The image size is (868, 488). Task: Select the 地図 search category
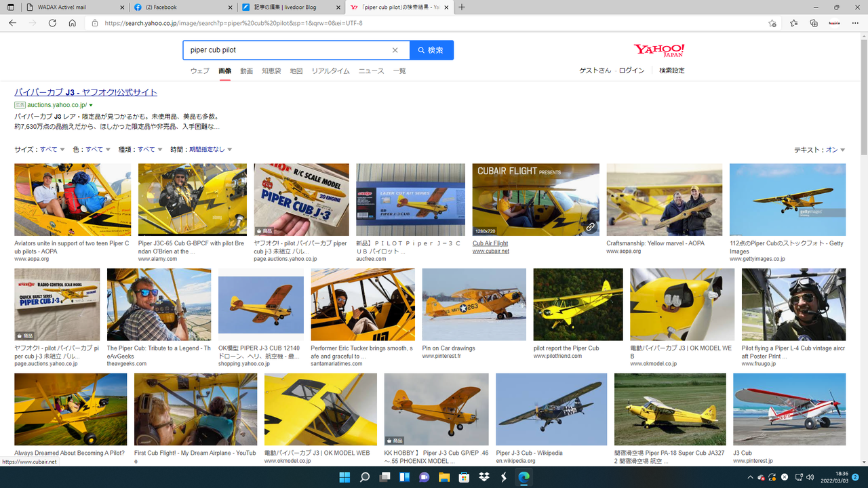click(296, 71)
